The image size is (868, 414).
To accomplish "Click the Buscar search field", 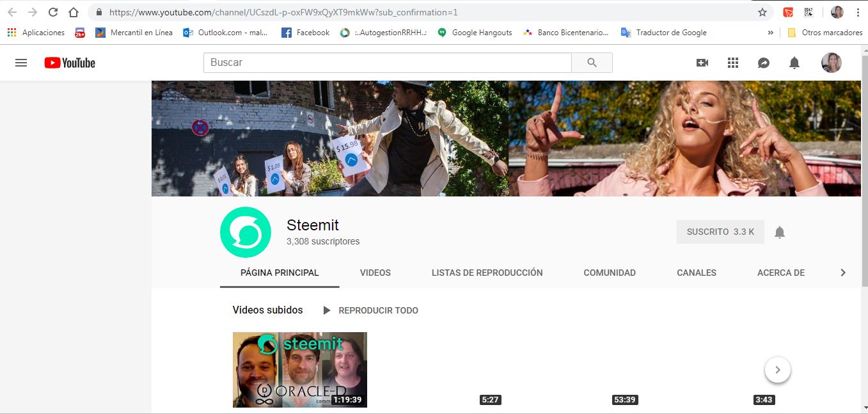I will [x=387, y=63].
